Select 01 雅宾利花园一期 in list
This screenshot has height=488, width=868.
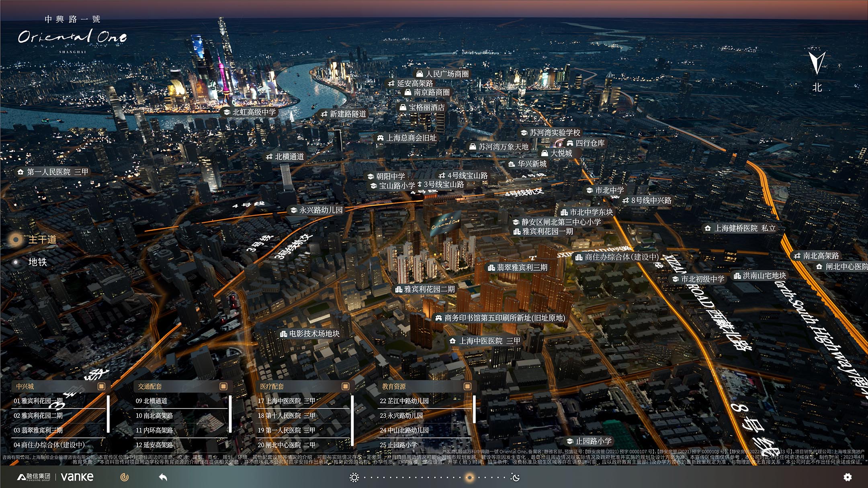(x=59, y=401)
